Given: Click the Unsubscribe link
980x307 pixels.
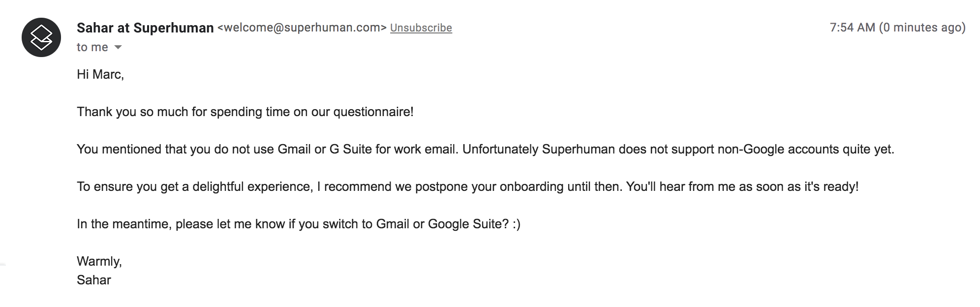Looking at the screenshot, I should 421,28.
